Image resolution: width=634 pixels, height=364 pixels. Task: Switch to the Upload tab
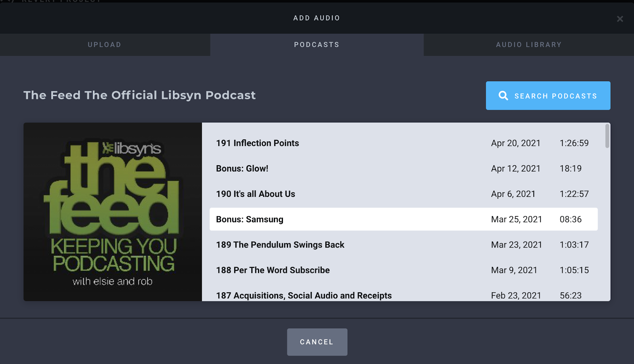(x=105, y=45)
